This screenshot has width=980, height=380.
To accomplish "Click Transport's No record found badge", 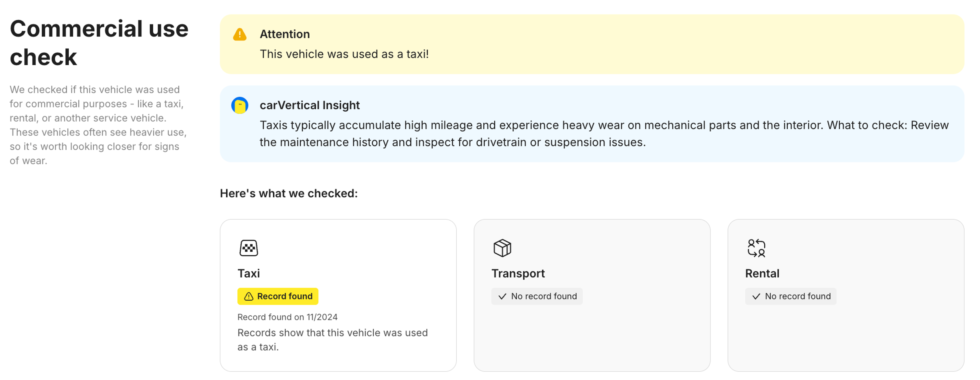I will click(537, 296).
